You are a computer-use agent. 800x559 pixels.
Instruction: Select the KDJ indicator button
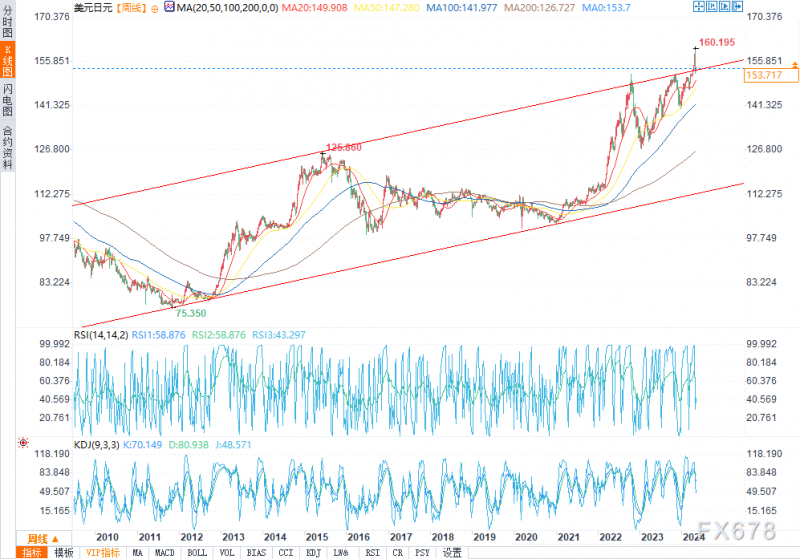[x=313, y=553]
